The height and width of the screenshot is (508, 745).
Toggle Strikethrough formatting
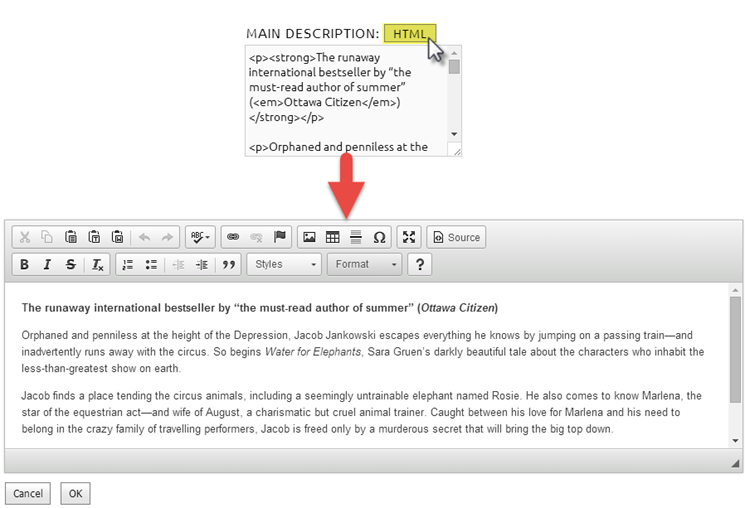point(71,264)
